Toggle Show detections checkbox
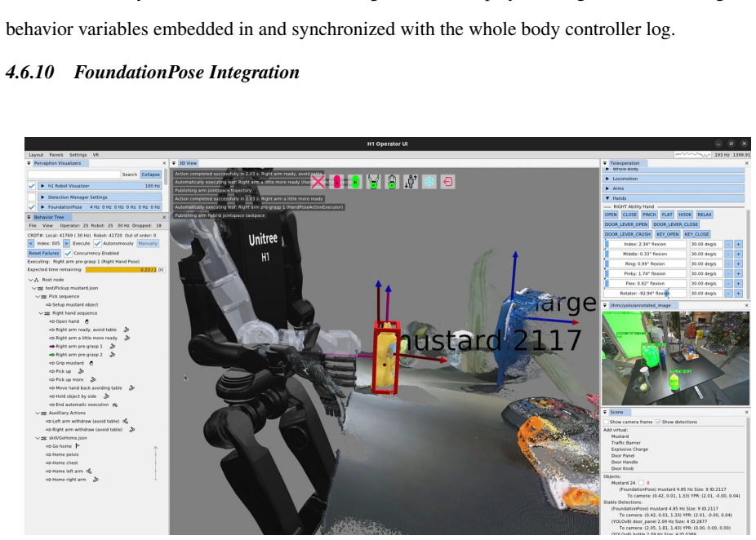Viewport: 756px width, 540px height. [x=658, y=422]
